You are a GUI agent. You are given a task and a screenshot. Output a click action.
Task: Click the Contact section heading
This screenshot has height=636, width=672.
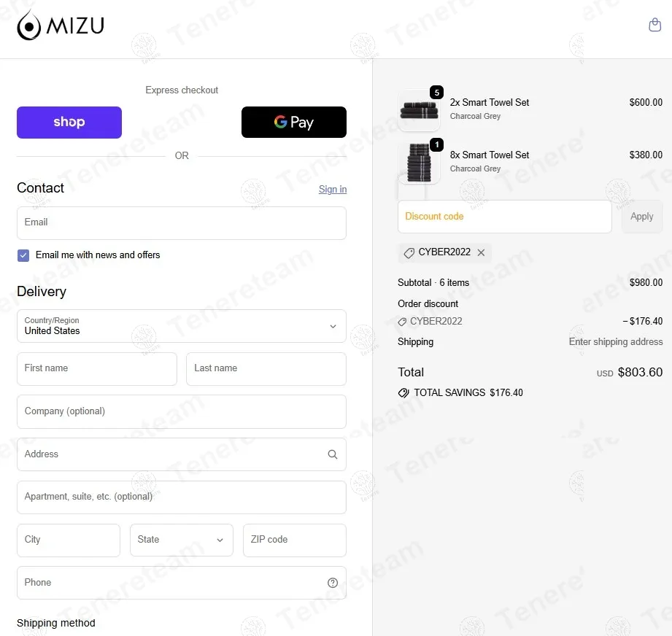point(40,188)
